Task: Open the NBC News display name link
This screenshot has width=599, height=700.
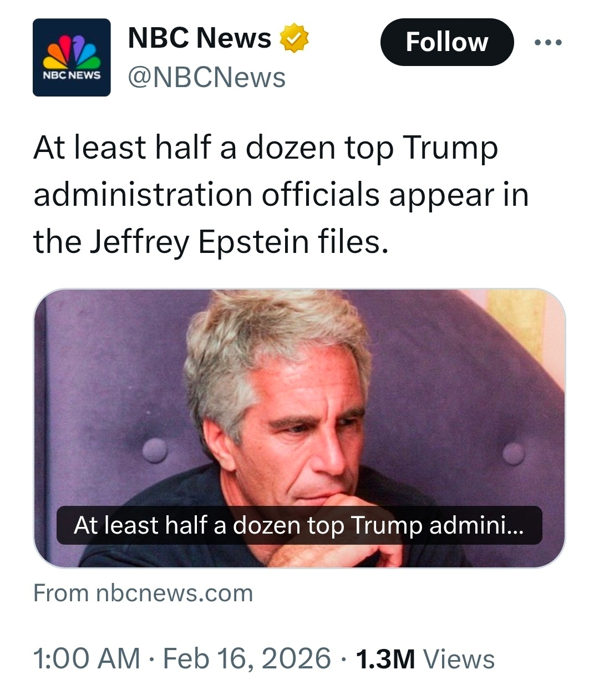Action: [200, 39]
